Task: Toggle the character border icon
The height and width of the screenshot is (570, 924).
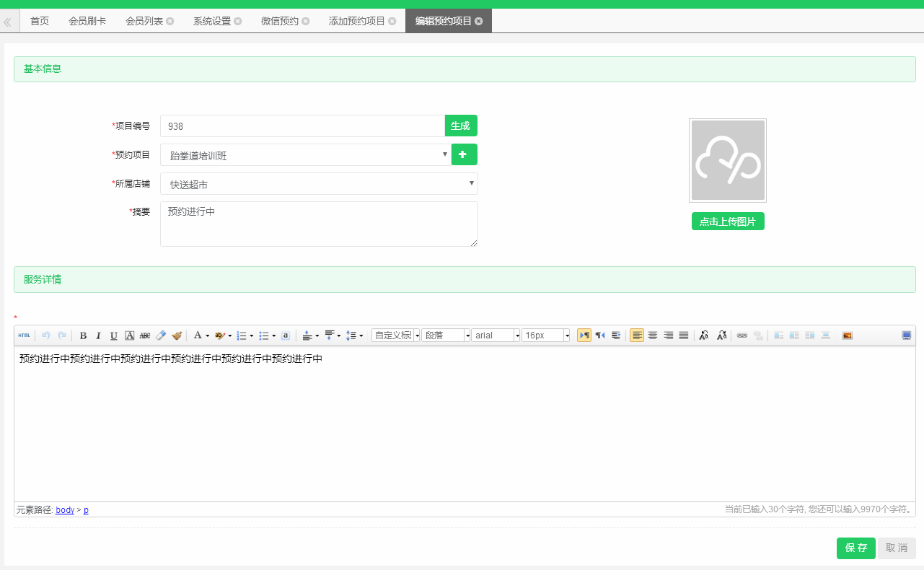Action: (x=130, y=336)
